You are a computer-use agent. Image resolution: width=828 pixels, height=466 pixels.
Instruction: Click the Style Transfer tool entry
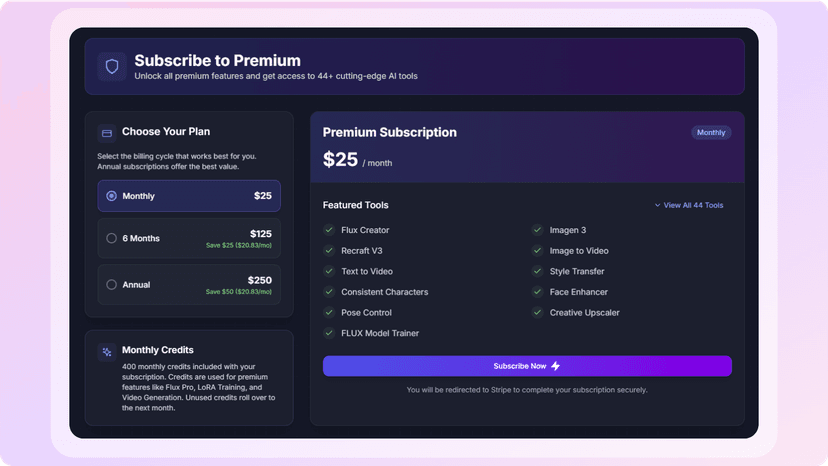(x=577, y=271)
